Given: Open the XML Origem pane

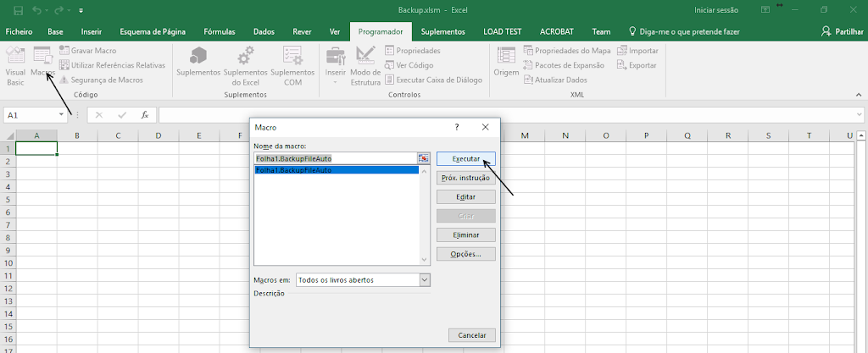Looking at the screenshot, I should click(506, 63).
